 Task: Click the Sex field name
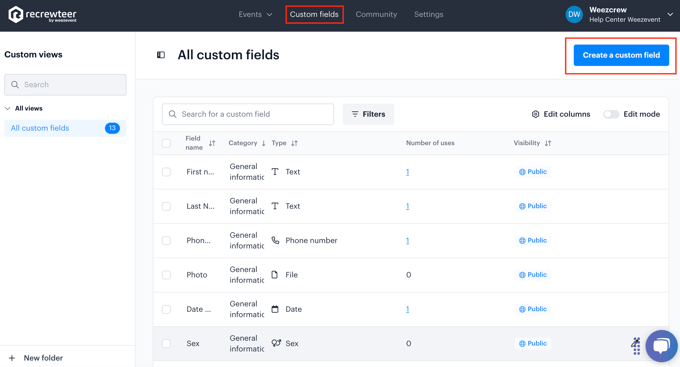[x=193, y=343]
